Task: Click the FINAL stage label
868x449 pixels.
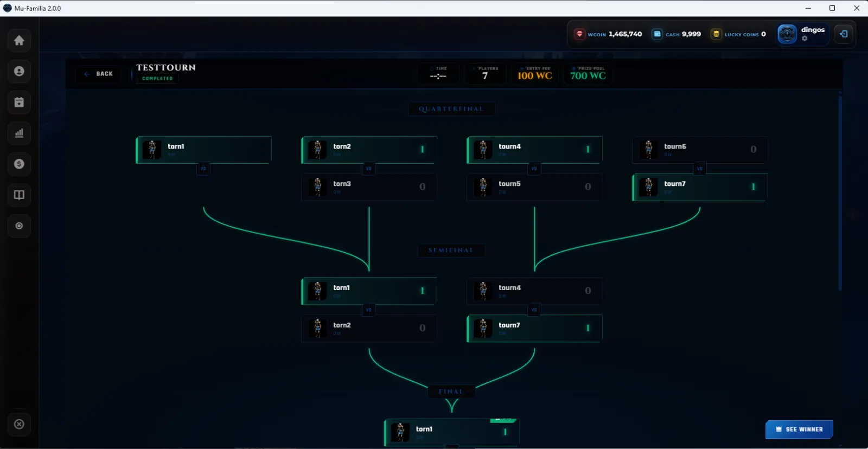Action: click(451, 392)
